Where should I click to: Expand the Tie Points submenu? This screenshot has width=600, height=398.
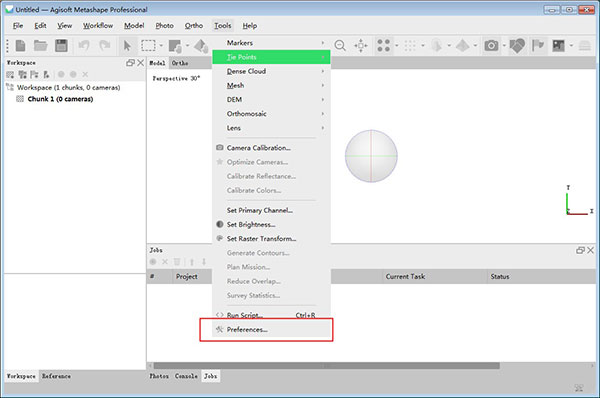click(x=271, y=57)
